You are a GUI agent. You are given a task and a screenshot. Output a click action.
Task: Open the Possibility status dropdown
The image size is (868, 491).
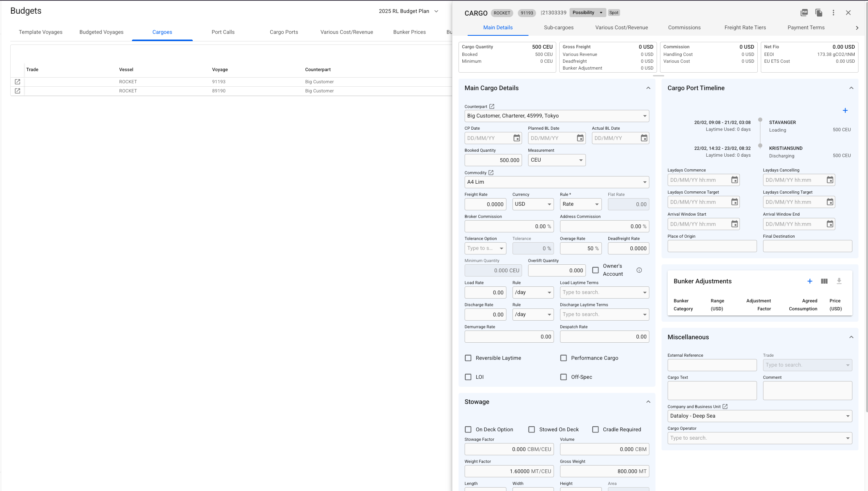click(588, 13)
